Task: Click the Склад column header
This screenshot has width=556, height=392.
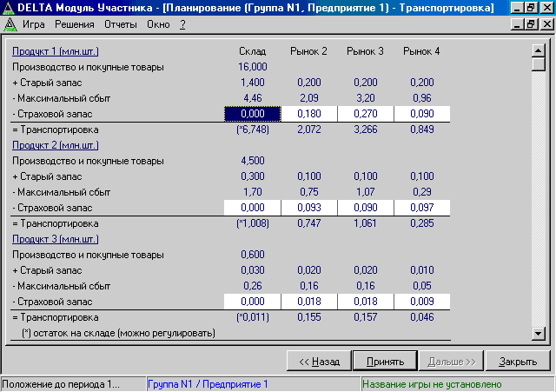Action: [x=253, y=51]
